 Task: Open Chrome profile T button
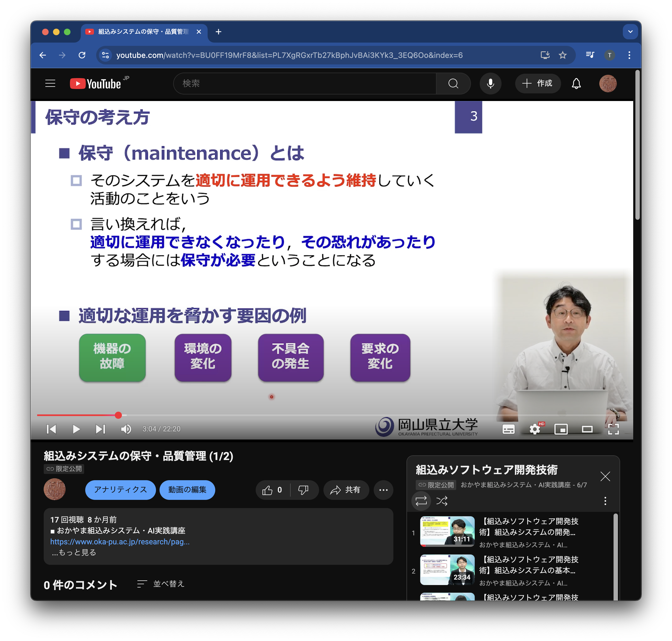(609, 55)
